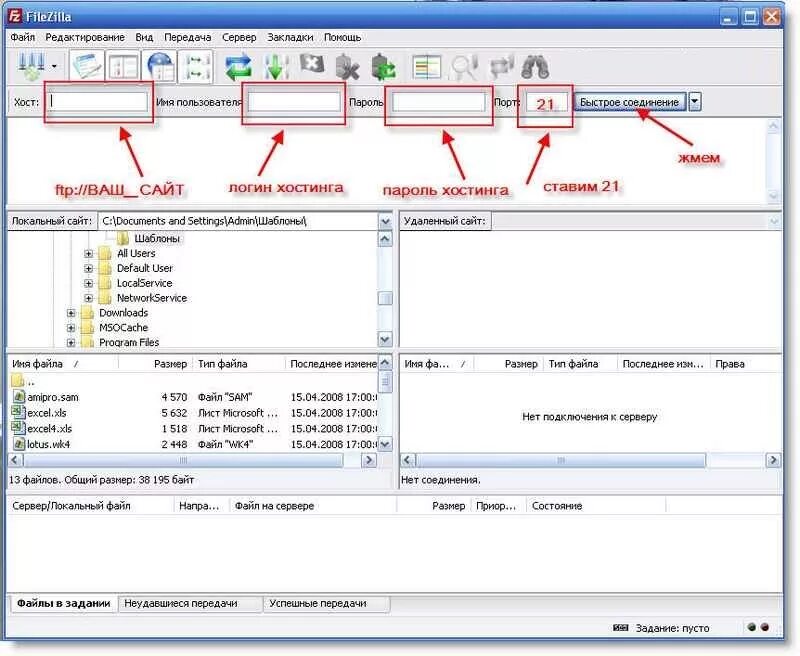The width and height of the screenshot is (800, 656).
Task: Toggle queue processing green arrow icon
Action: [x=276, y=67]
